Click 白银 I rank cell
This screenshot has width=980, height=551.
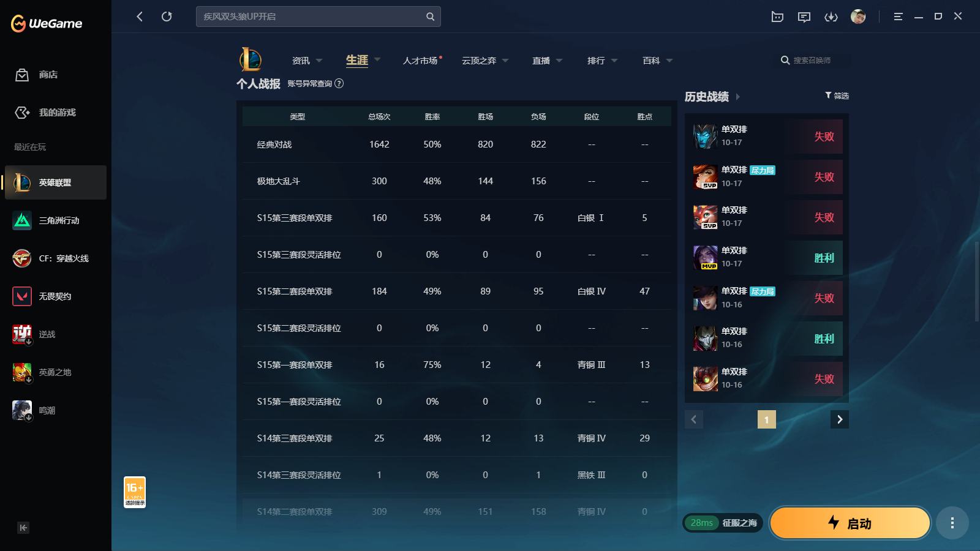click(591, 218)
